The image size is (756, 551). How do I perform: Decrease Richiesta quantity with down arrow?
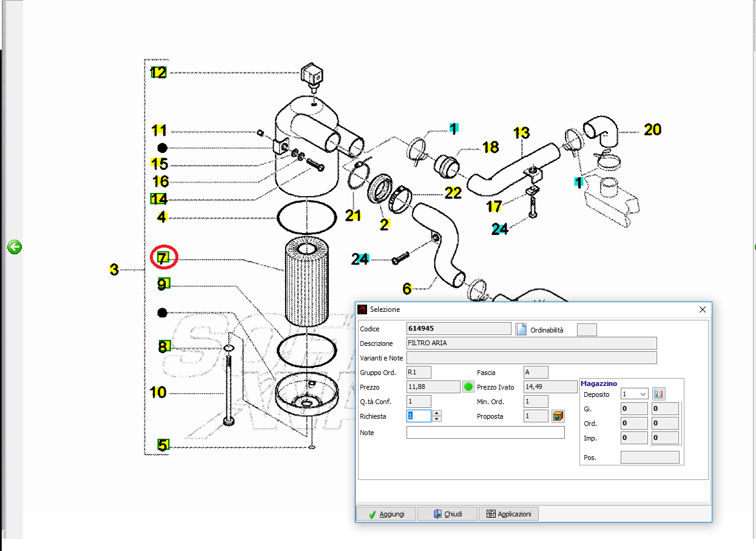[436, 419]
